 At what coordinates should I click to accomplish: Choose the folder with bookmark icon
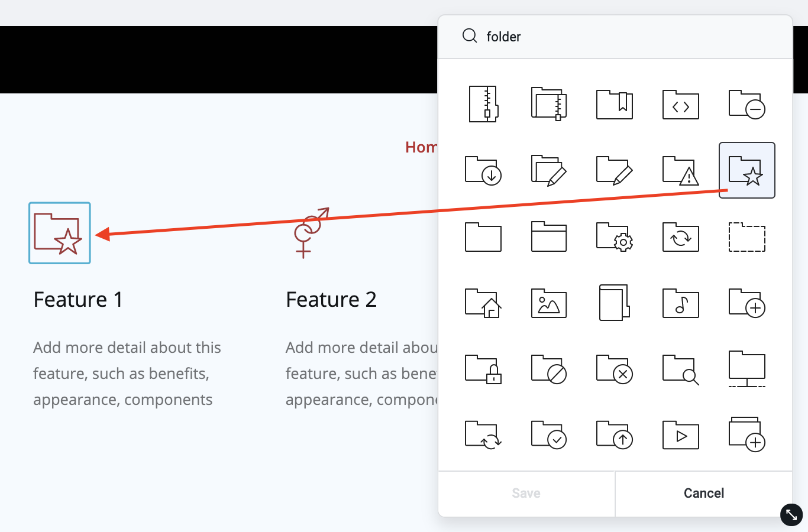coord(615,105)
